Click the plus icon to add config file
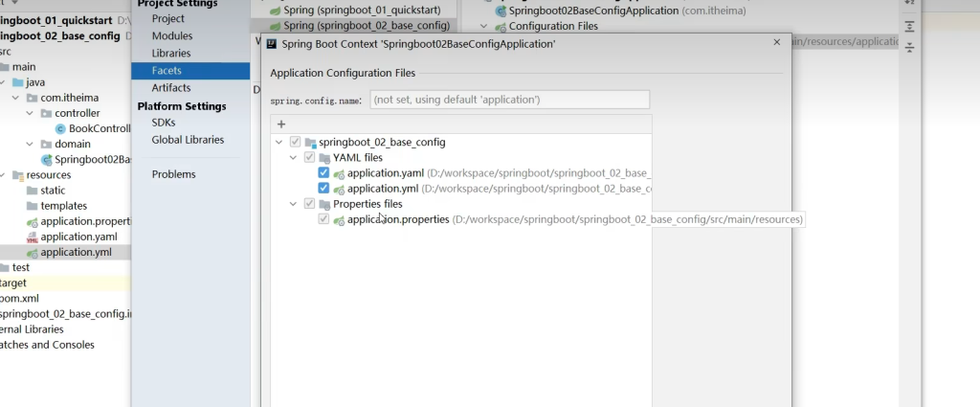The width and height of the screenshot is (980, 407). [281, 124]
